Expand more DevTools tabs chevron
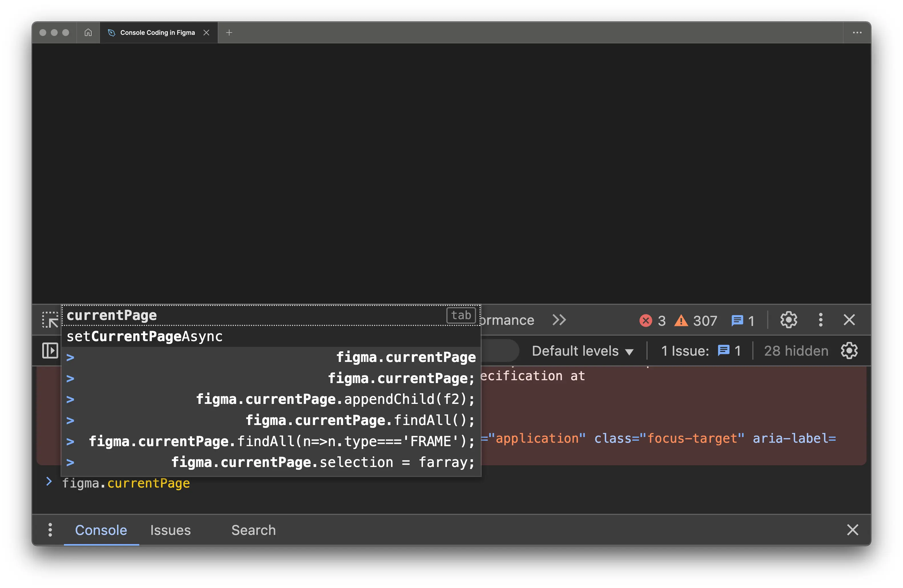Image resolution: width=903 pixels, height=588 pixels. (x=559, y=320)
